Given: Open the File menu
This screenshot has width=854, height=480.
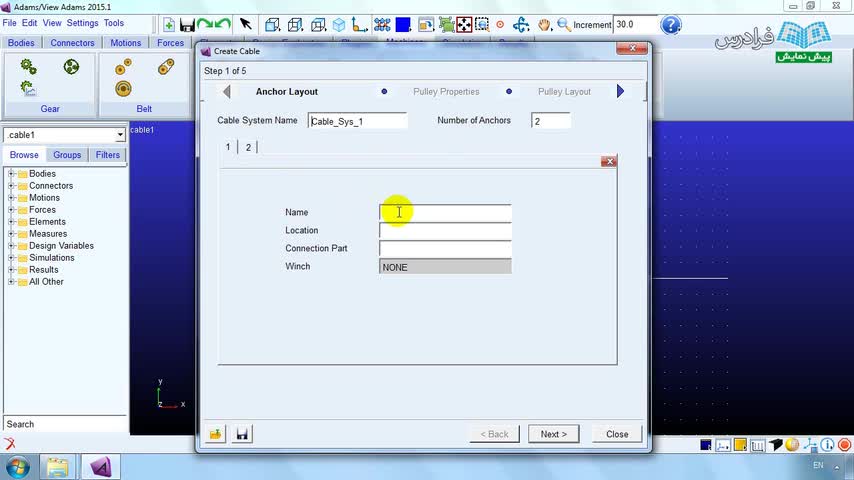Looking at the screenshot, I should pyautogui.click(x=9, y=23).
